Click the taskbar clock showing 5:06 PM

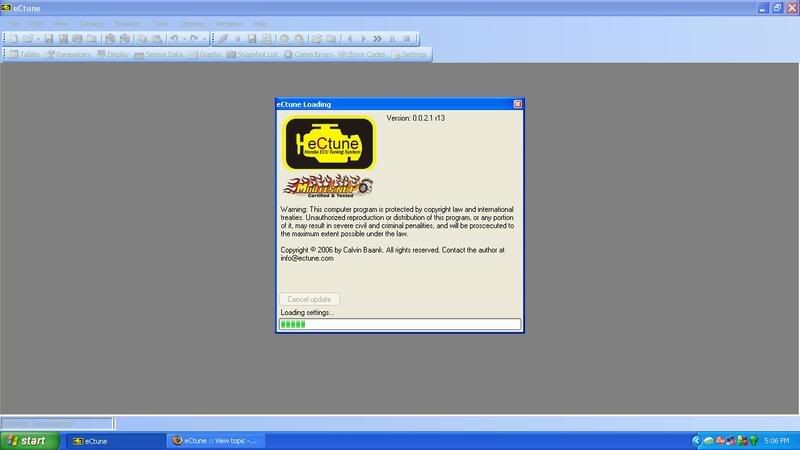coord(777,441)
